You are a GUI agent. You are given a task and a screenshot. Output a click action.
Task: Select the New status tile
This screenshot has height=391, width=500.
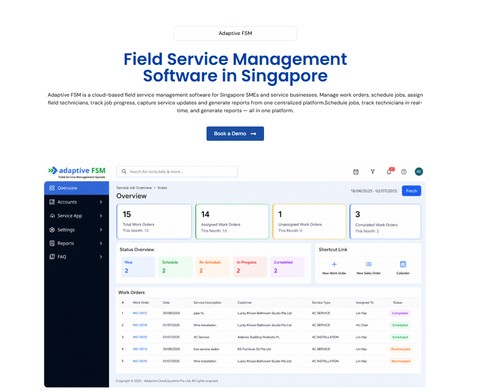point(138,267)
